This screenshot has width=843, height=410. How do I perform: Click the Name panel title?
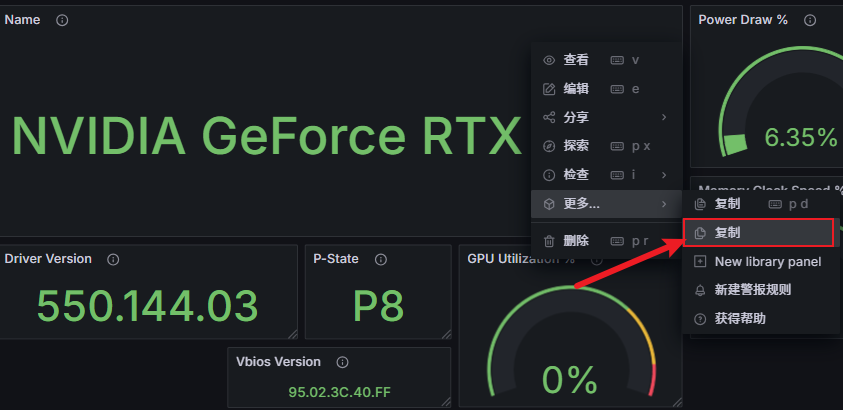(x=23, y=20)
